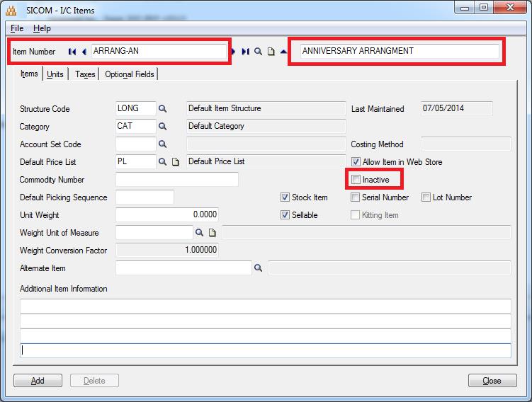The width and height of the screenshot is (532, 402).
Task: Click the Item Number field ARRANG-AN
Action: click(159, 51)
